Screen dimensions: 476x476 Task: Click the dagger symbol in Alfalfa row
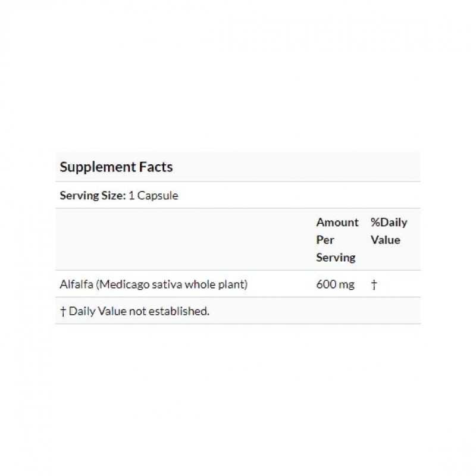click(x=374, y=284)
